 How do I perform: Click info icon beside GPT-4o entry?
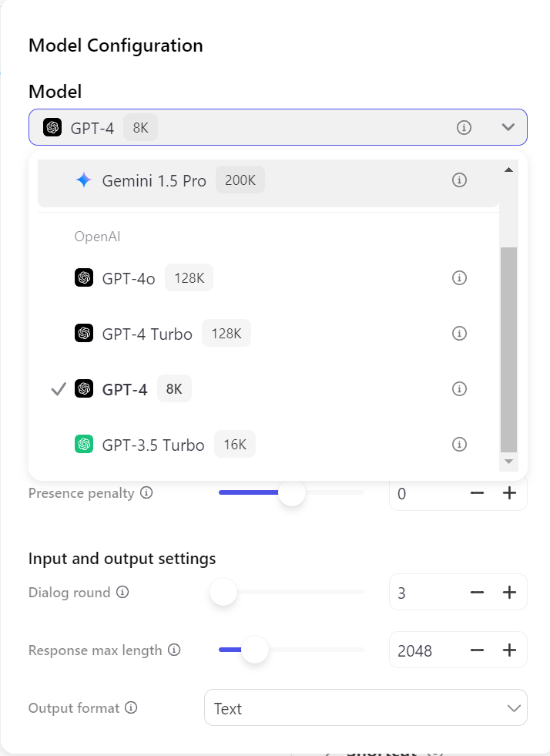coord(459,277)
